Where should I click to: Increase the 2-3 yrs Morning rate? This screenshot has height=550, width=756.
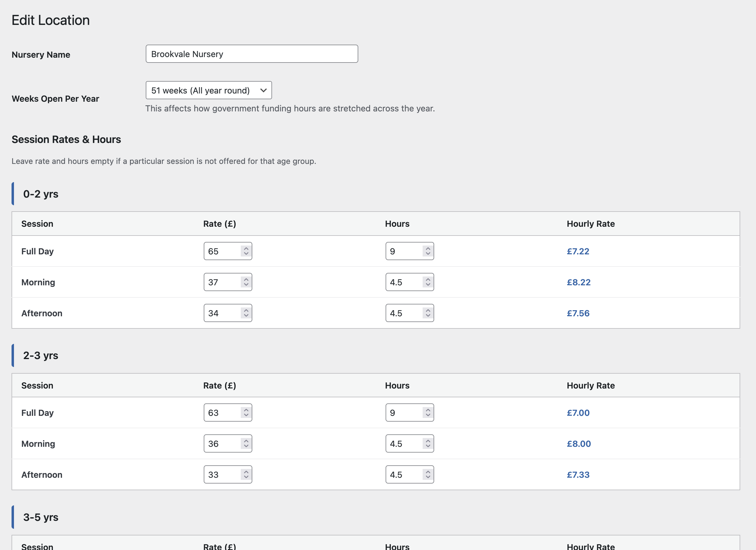click(x=246, y=441)
